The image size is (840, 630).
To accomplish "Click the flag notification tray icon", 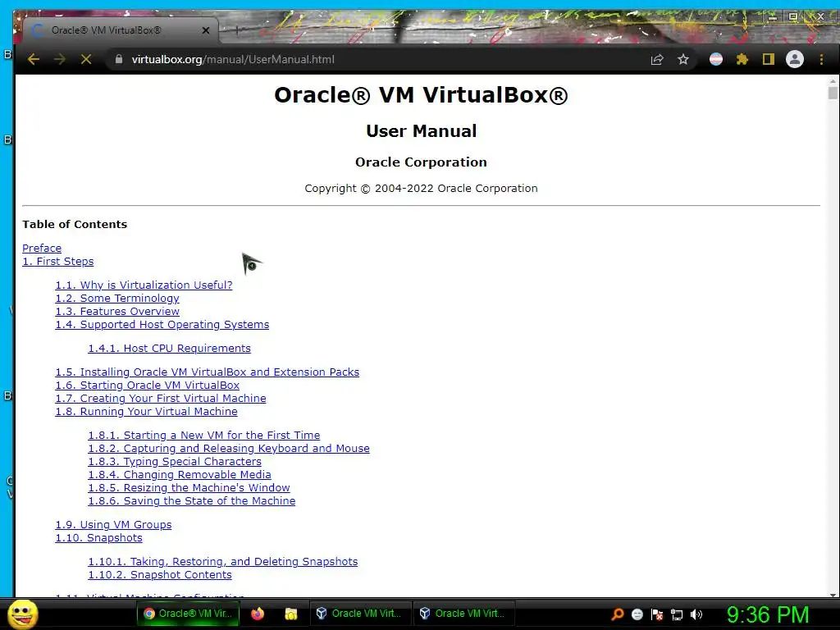I will coord(657,614).
